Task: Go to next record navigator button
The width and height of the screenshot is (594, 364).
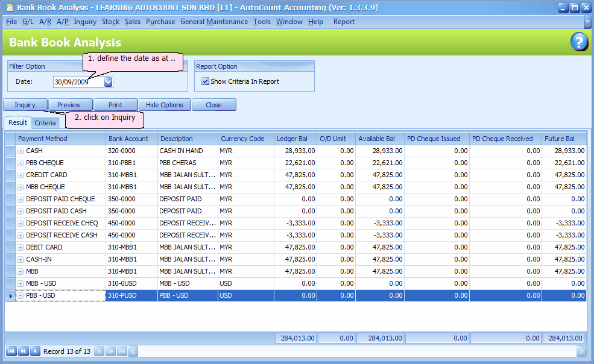Action: click(98, 351)
